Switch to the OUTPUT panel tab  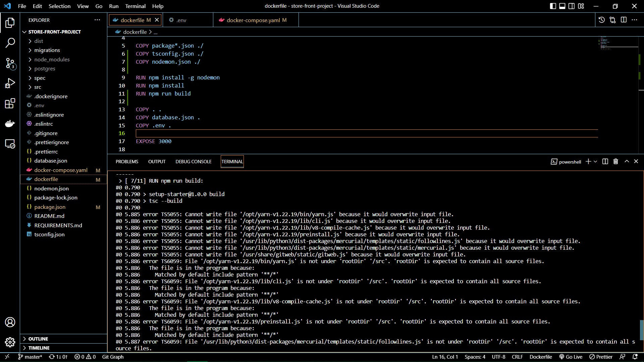tap(157, 162)
